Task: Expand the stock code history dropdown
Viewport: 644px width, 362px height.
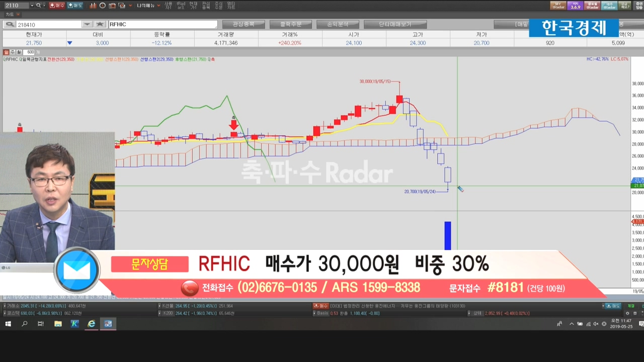Action: (87, 24)
